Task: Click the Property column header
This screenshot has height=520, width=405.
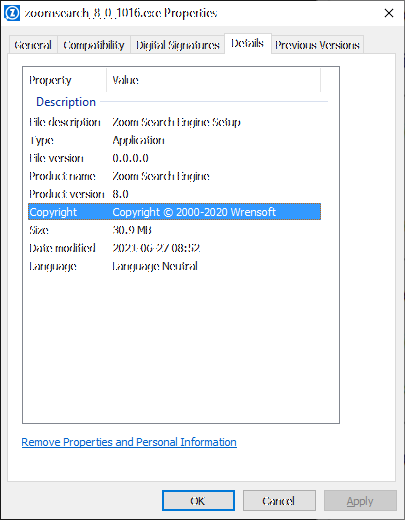Action: pos(65,80)
